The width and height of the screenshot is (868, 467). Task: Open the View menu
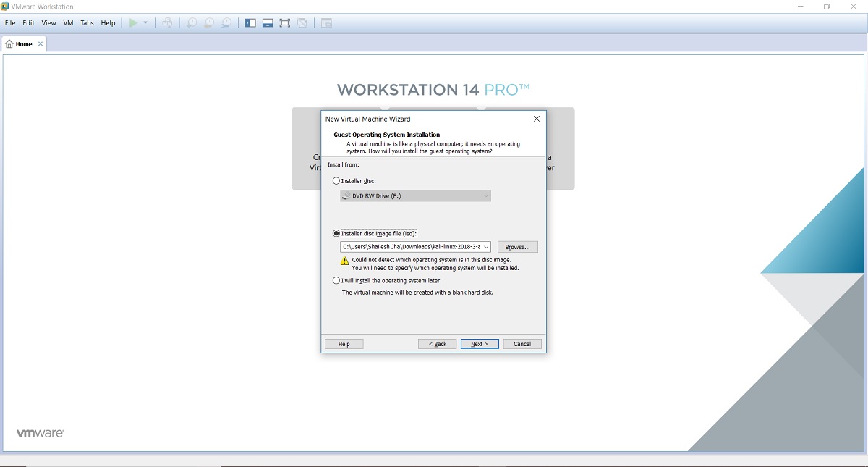(x=48, y=23)
